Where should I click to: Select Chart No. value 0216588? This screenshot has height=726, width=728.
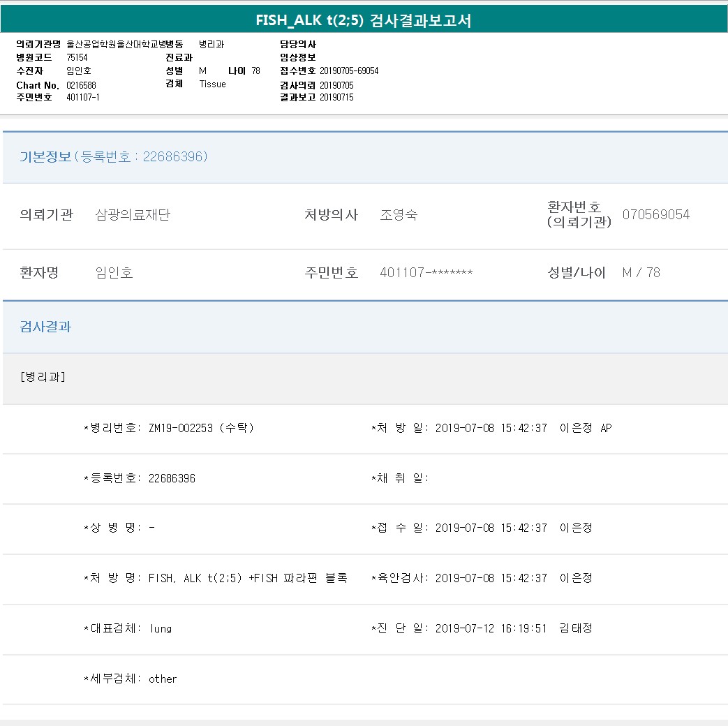point(81,85)
